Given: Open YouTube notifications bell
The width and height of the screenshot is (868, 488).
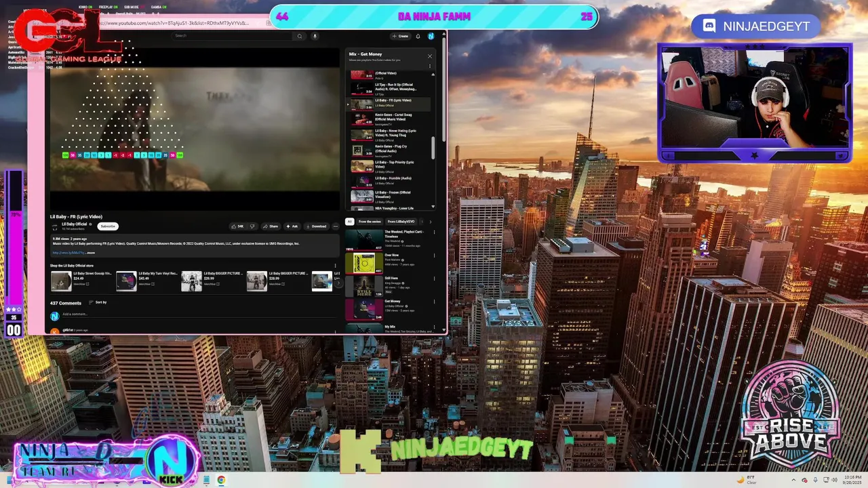Looking at the screenshot, I should click(x=418, y=36).
